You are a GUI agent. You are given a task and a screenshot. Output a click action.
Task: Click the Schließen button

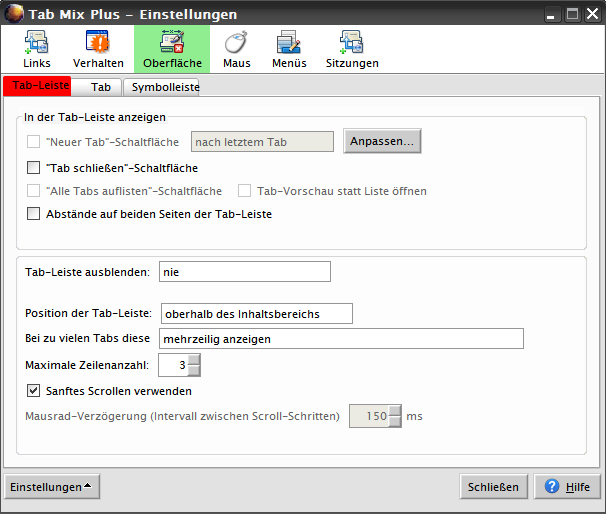click(494, 487)
